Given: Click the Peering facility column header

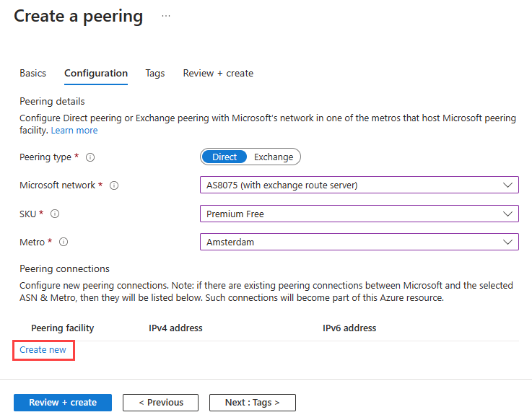Looking at the screenshot, I should click(x=62, y=328).
